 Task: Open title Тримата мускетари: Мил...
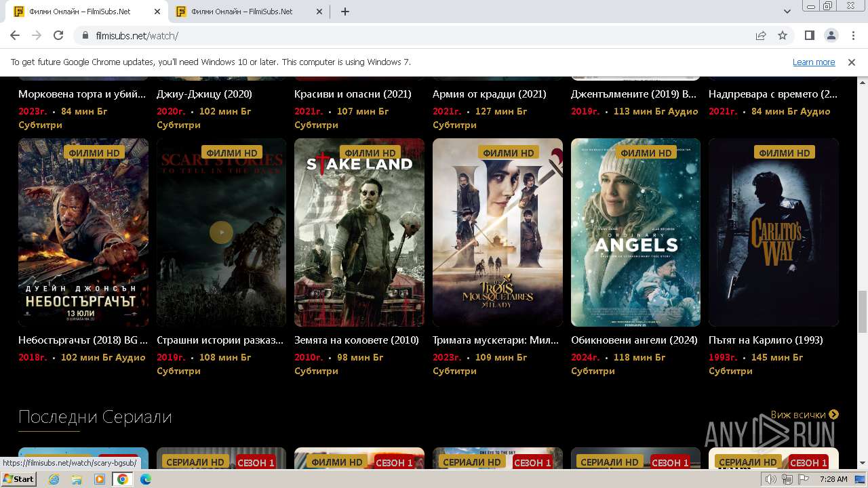496,340
